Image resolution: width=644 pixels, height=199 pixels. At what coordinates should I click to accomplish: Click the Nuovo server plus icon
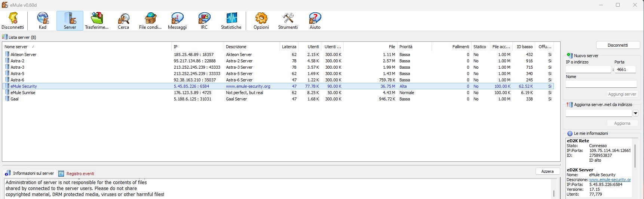(570, 55)
